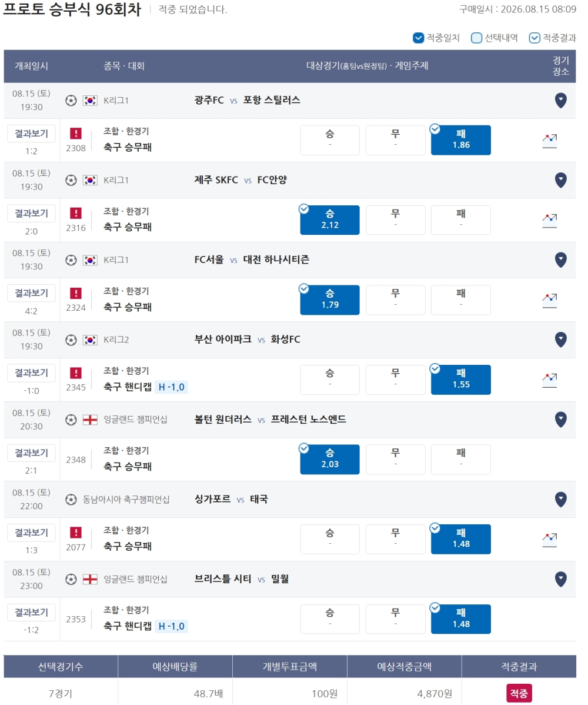
Task: Click red alert icon for game 2316
Action: (x=75, y=212)
